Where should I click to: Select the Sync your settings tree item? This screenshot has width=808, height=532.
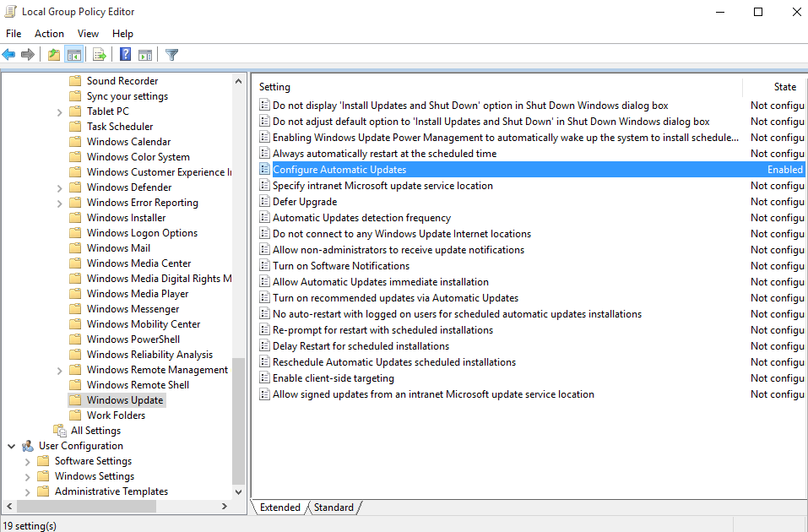(x=127, y=96)
